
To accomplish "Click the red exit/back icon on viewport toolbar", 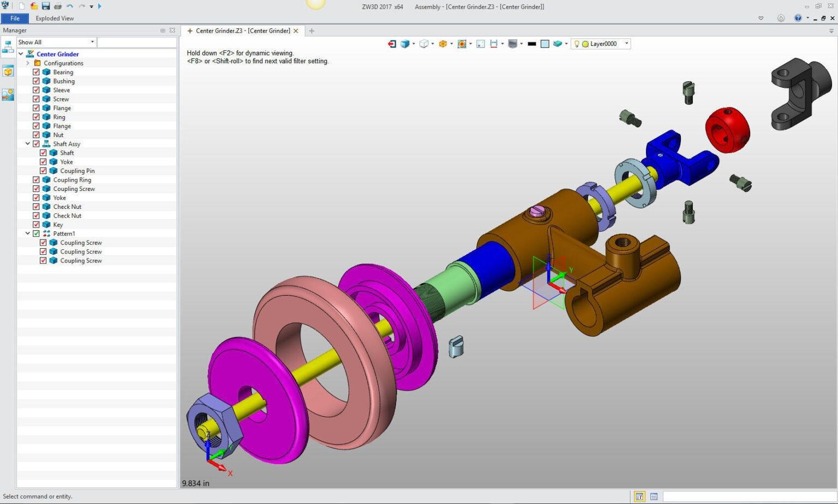I will (x=392, y=44).
